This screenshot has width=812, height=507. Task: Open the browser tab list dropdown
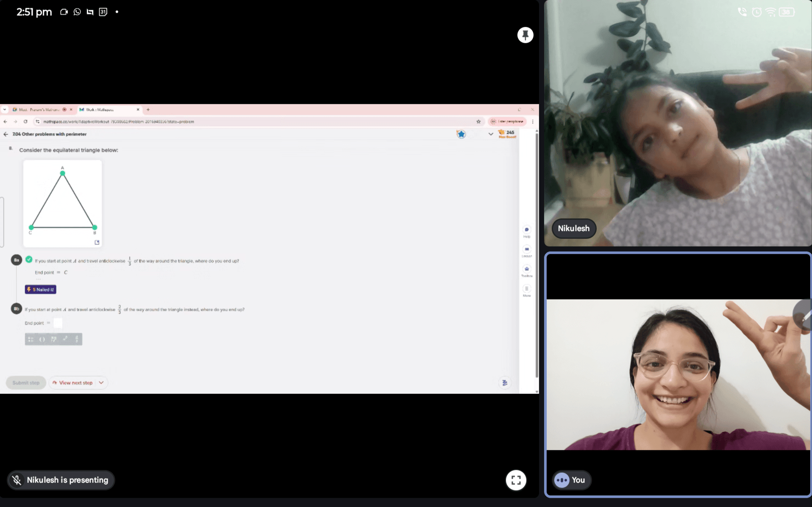[5, 110]
